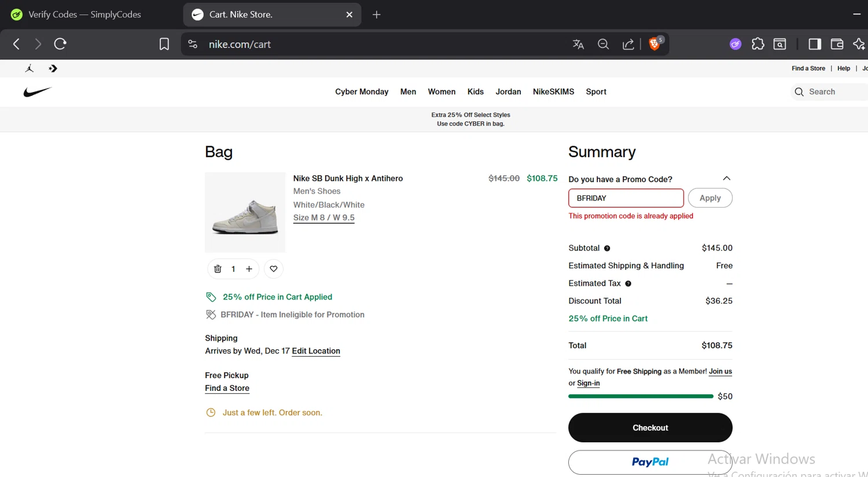Click the browser forward arrow
Screen dimensions: 868x477
[38, 44]
